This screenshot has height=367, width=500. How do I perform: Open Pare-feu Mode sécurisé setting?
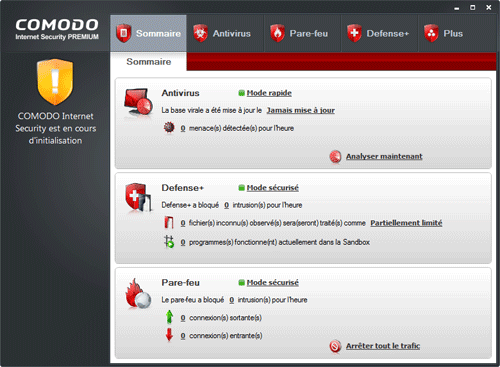(x=273, y=283)
